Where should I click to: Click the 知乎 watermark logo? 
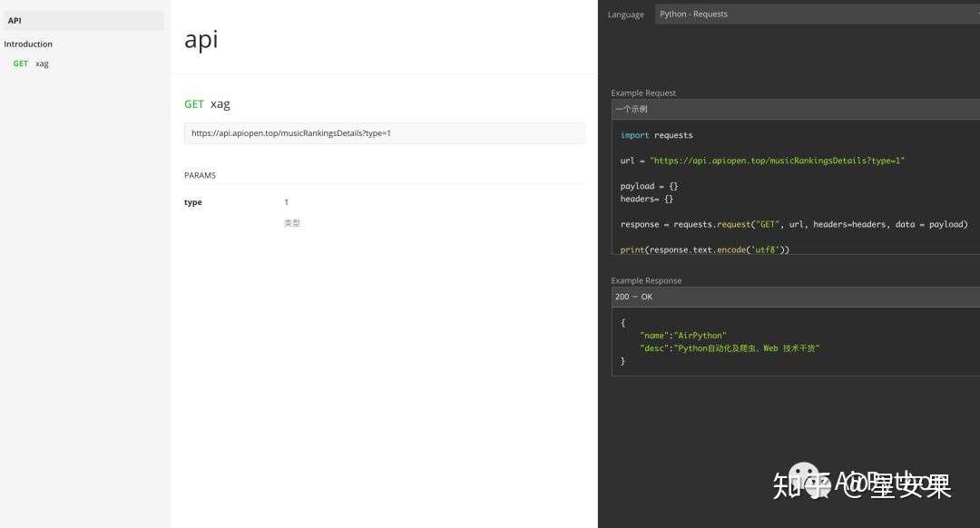pyautogui.click(x=800, y=483)
